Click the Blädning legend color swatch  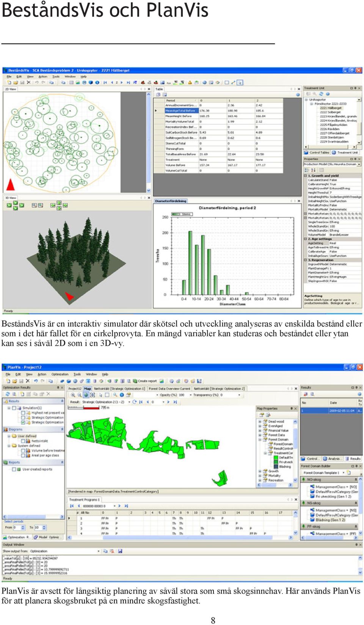(x=276, y=467)
